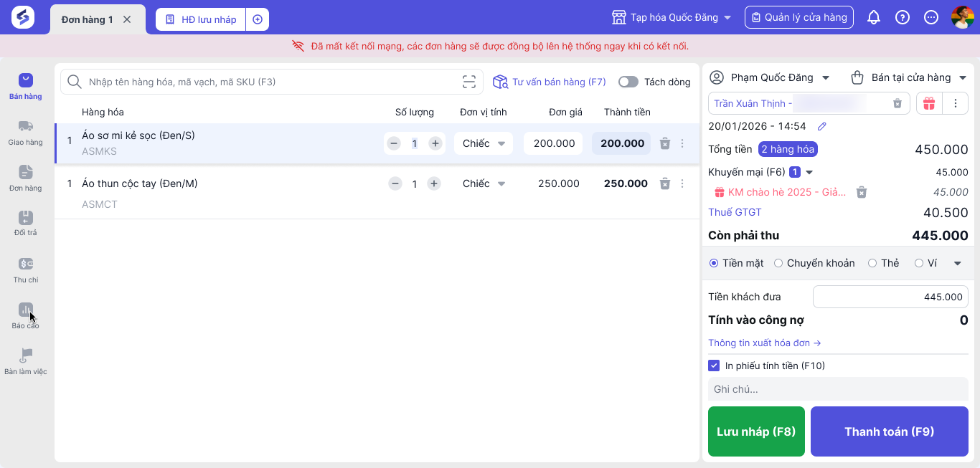Open HĐ lưu nháp drafts
The image size is (980, 468).
coord(201,19)
